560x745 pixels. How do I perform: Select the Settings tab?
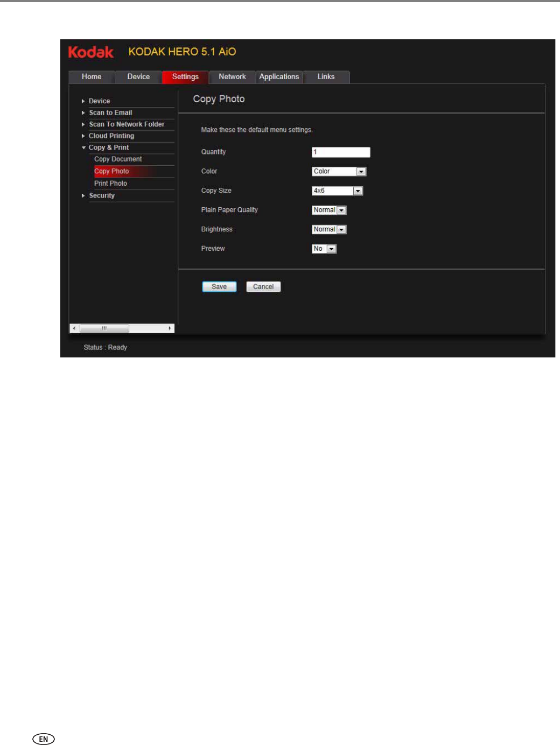185,77
